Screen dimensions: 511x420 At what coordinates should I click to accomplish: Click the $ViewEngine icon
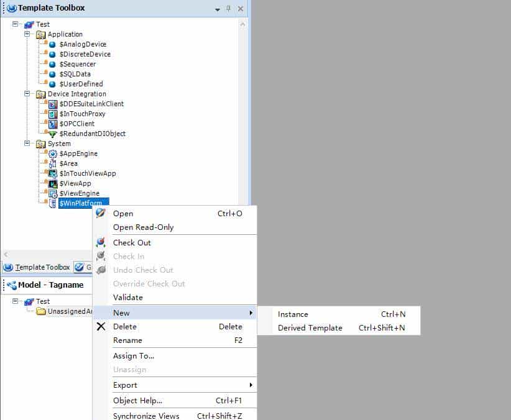point(52,193)
